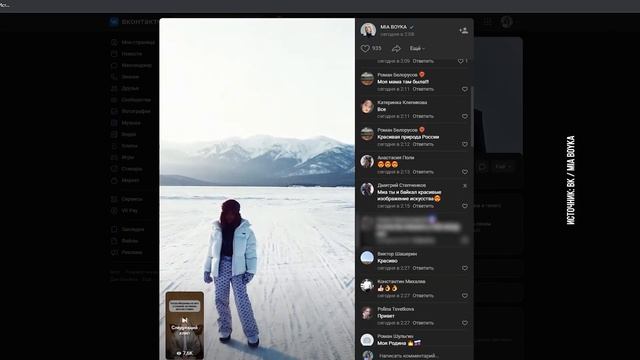
Task: Open MIA BOYKA author name link
Action: (x=393, y=27)
